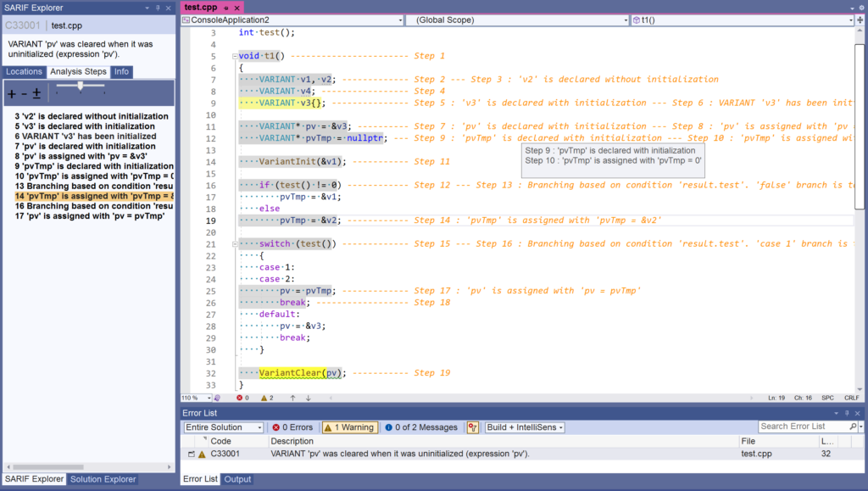Switch to the Locations tab
Viewport: 868px width, 491px height.
pyautogui.click(x=23, y=71)
